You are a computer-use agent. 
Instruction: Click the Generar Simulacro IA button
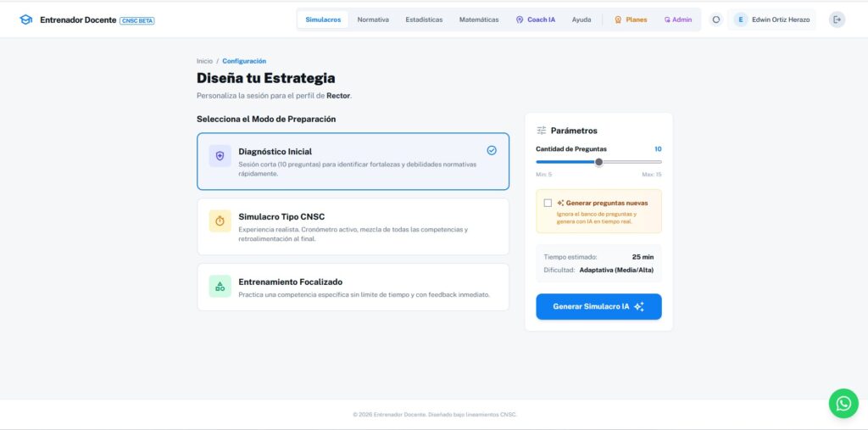click(x=598, y=306)
